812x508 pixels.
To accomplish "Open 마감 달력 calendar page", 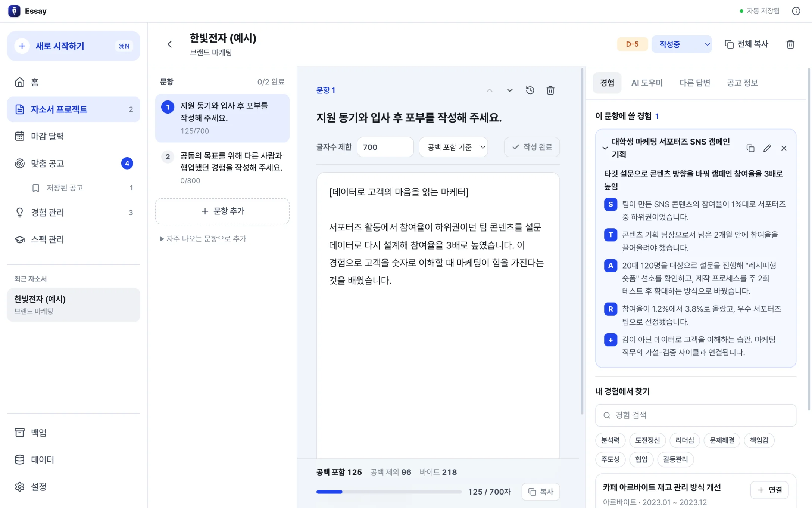I will pos(74,136).
